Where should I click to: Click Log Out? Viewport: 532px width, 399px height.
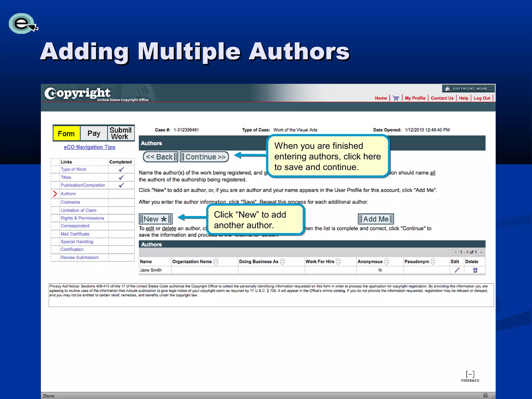point(482,98)
